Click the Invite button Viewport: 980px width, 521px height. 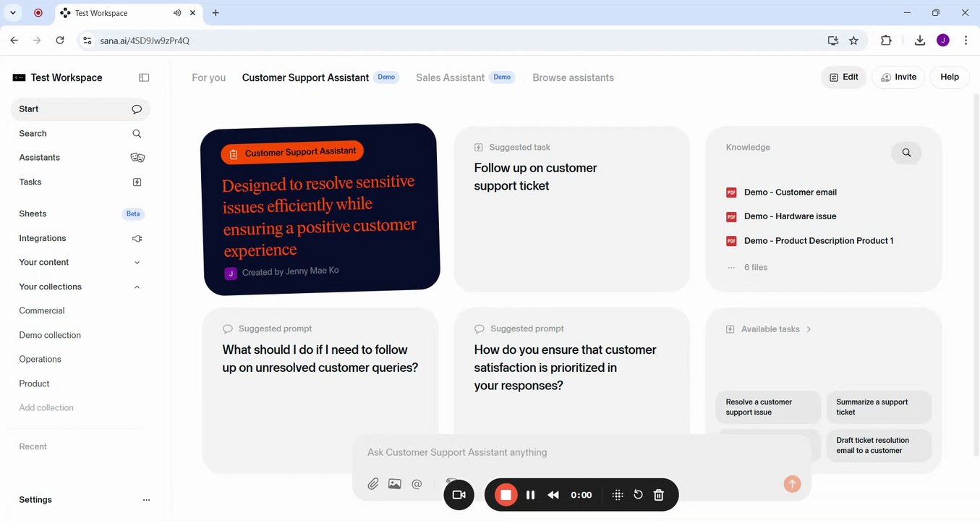(x=898, y=77)
